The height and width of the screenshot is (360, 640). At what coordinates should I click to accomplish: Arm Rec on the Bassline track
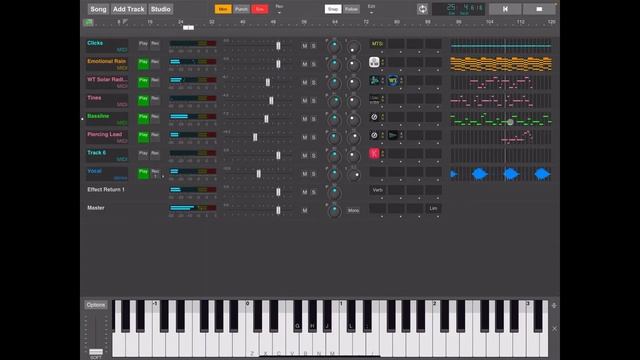pyautogui.click(x=155, y=118)
